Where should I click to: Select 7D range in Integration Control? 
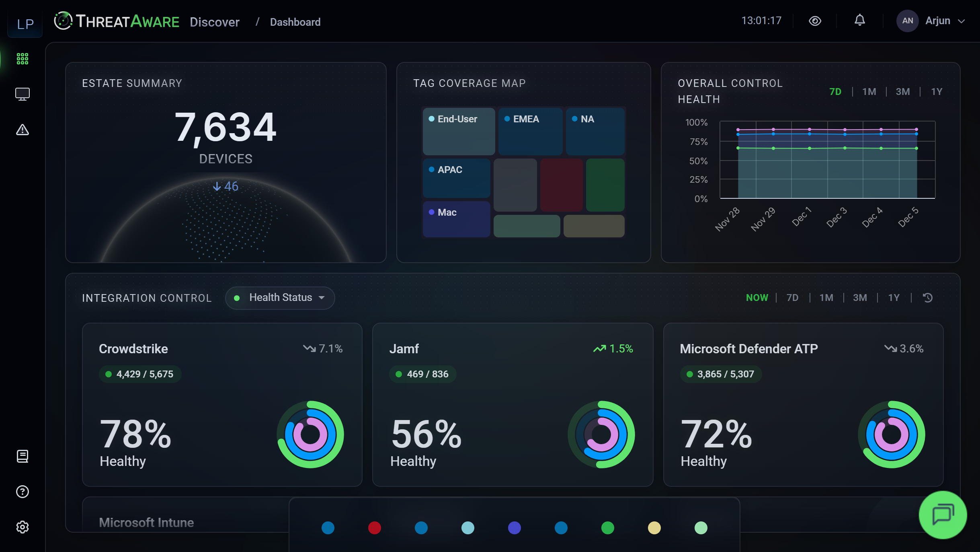[x=792, y=298]
